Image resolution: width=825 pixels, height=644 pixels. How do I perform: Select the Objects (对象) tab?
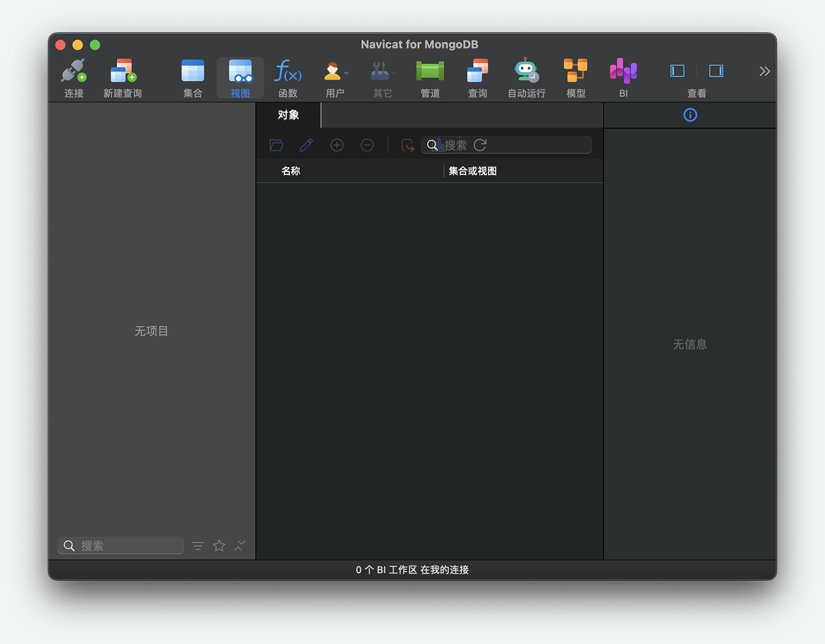288,115
